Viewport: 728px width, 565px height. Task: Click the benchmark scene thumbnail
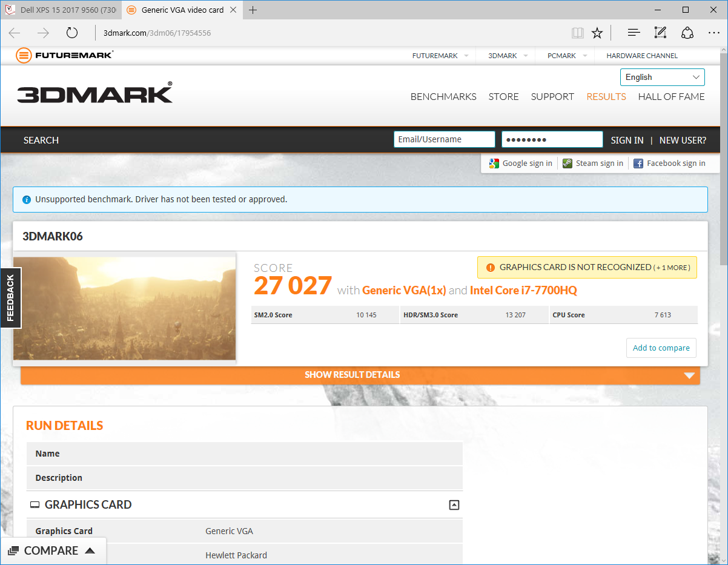[x=124, y=308]
